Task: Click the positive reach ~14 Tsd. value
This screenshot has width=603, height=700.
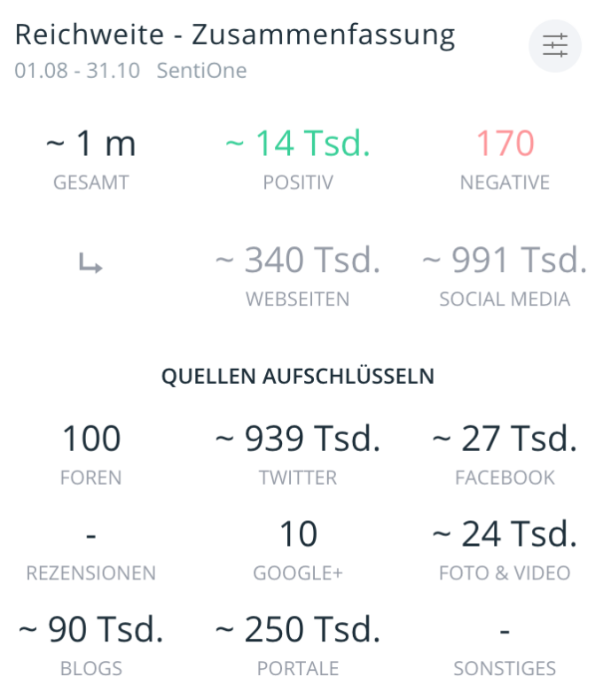Action: (x=298, y=144)
